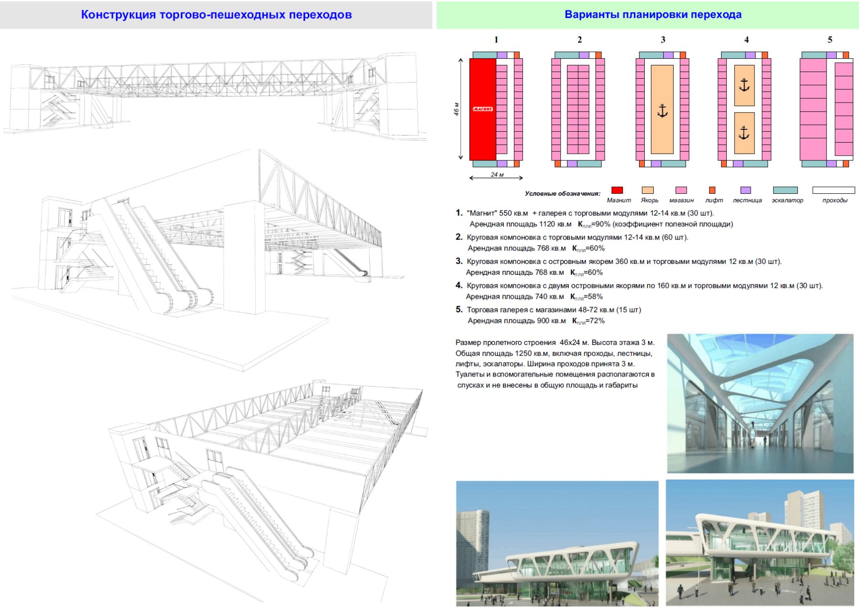The height and width of the screenshot is (616, 859).
Task: Click the red Магнит legend swatch
Action: [617, 190]
